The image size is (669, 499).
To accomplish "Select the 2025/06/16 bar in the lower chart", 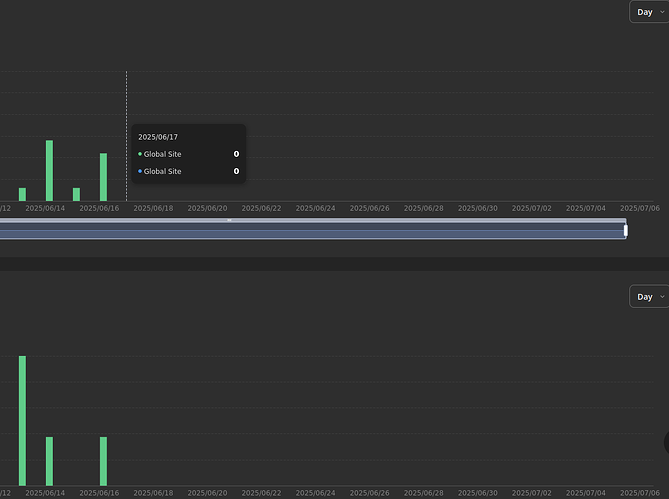I will click(x=103, y=461).
